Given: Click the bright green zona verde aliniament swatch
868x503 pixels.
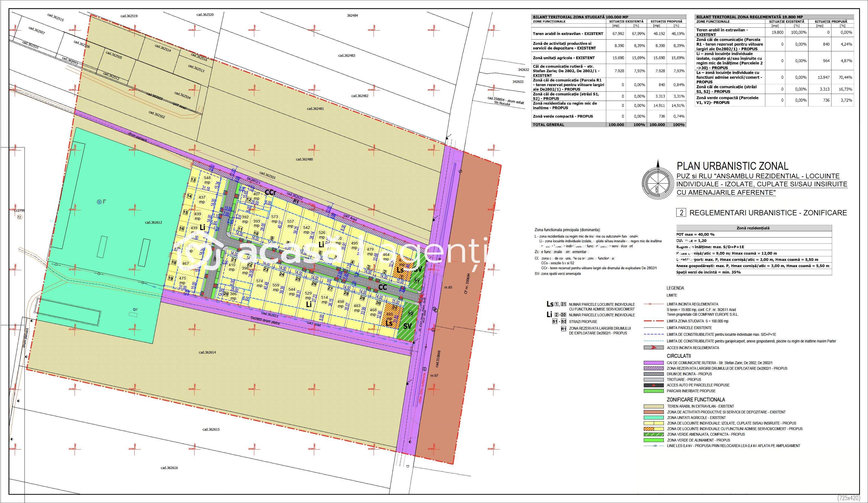Looking at the screenshot, I should point(654,440).
